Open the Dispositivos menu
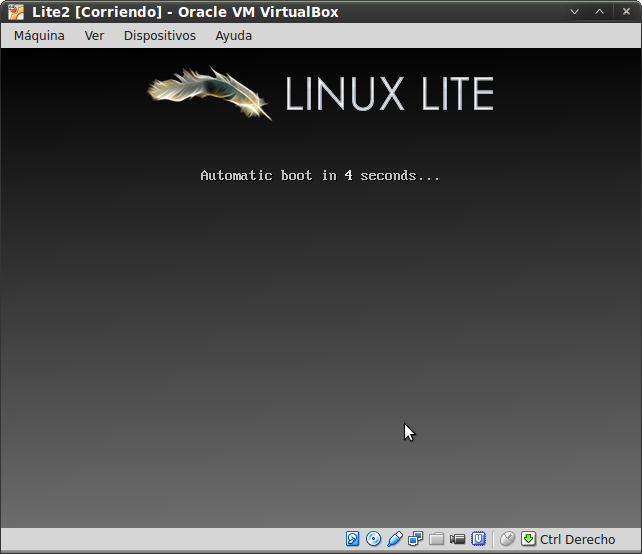 click(160, 35)
